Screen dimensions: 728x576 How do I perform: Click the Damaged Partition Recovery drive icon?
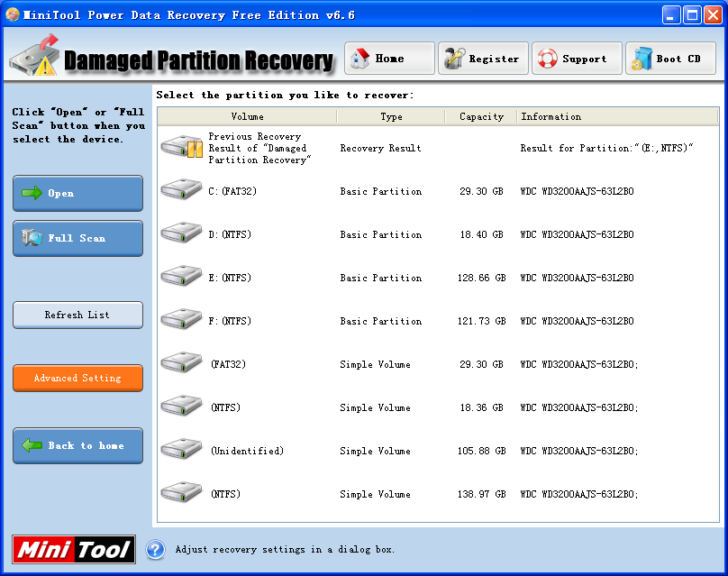click(35, 56)
